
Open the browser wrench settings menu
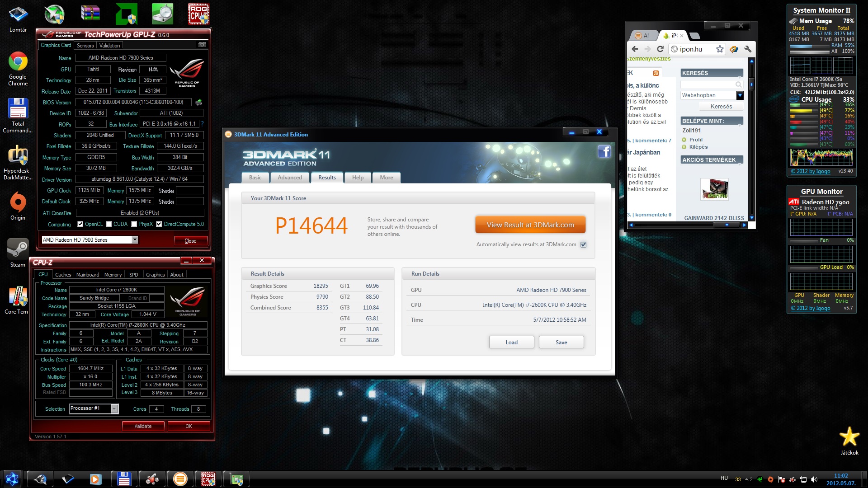point(747,49)
